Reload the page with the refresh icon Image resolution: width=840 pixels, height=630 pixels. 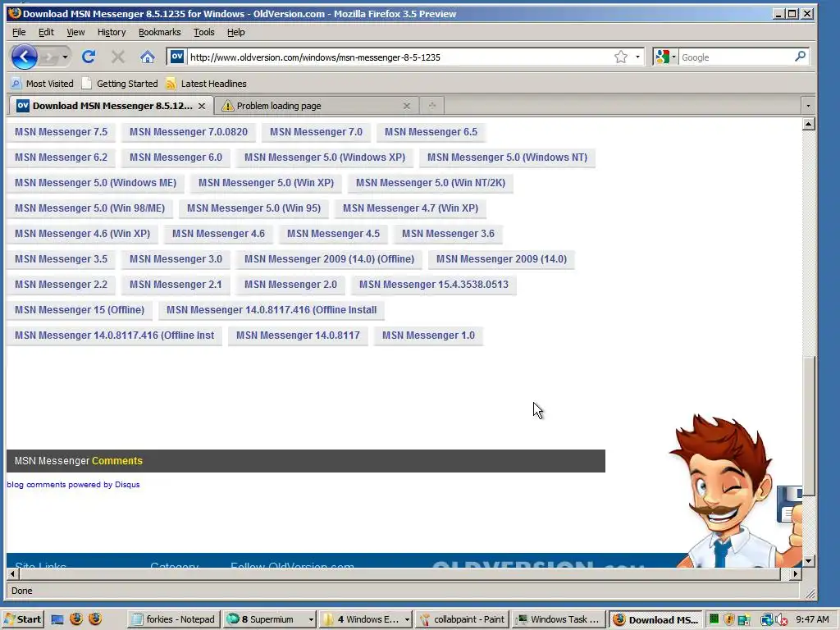tap(89, 57)
